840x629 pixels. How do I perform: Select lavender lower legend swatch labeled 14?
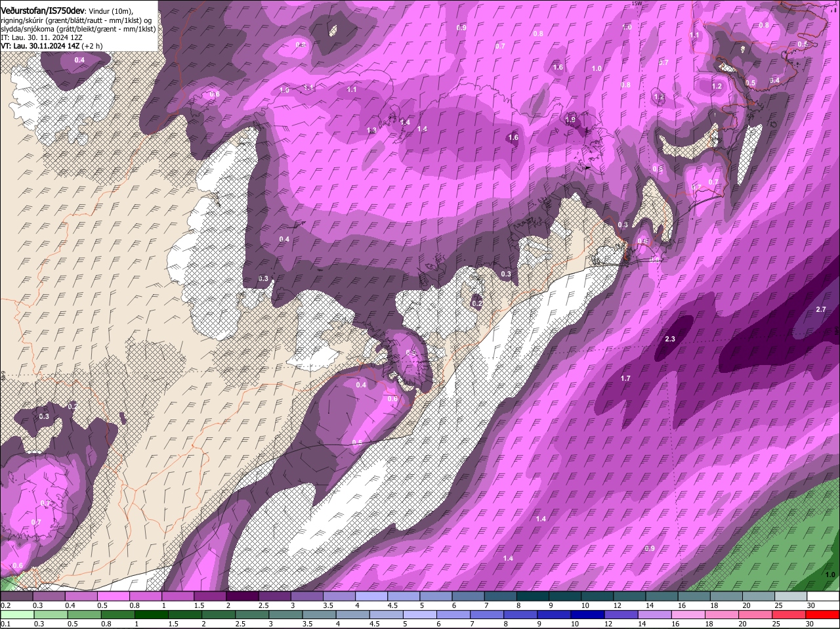point(655,615)
